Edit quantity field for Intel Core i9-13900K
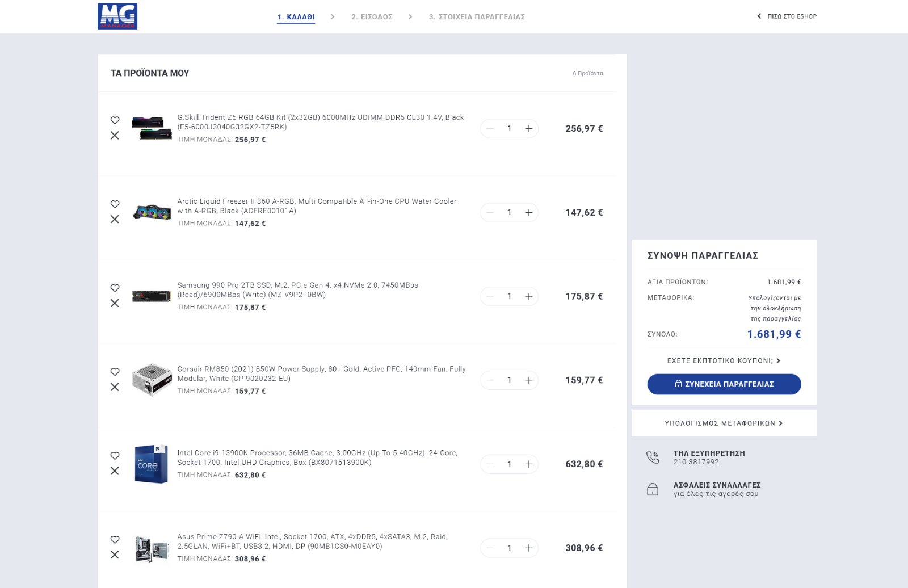 coord(509,464)
